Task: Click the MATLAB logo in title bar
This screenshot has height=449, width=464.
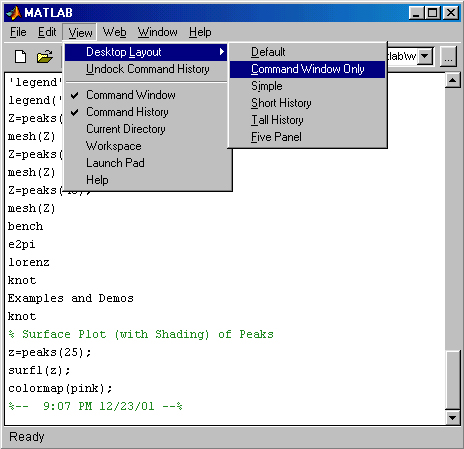Action: click(x=13, y=13)
